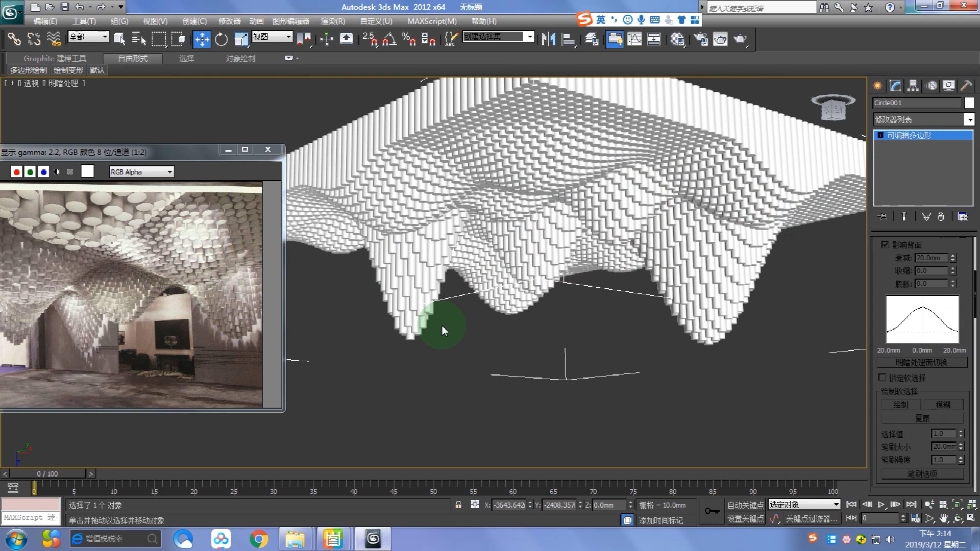Open the Motion command panel tab
This screenshot has height=551, width=980.
(932, 86)
